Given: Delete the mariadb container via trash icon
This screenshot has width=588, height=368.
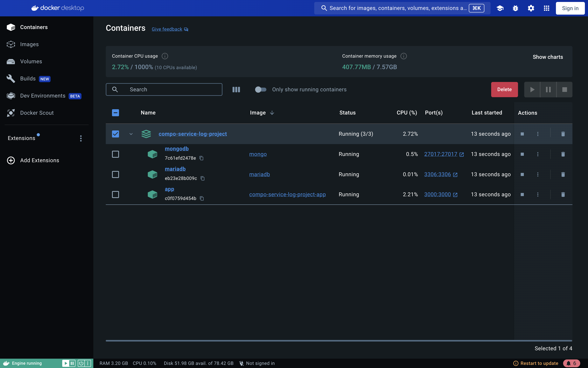Looking at the screenshot, I should [x=563, y=174].
